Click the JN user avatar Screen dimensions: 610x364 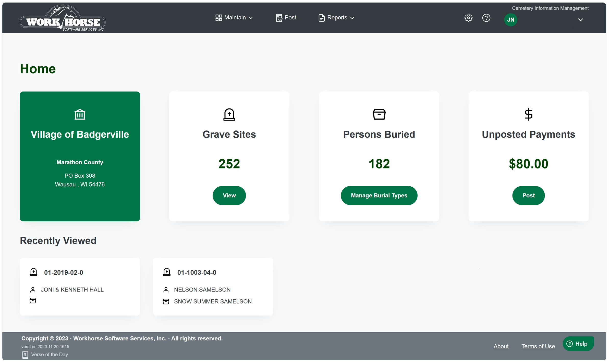(510, 20)
